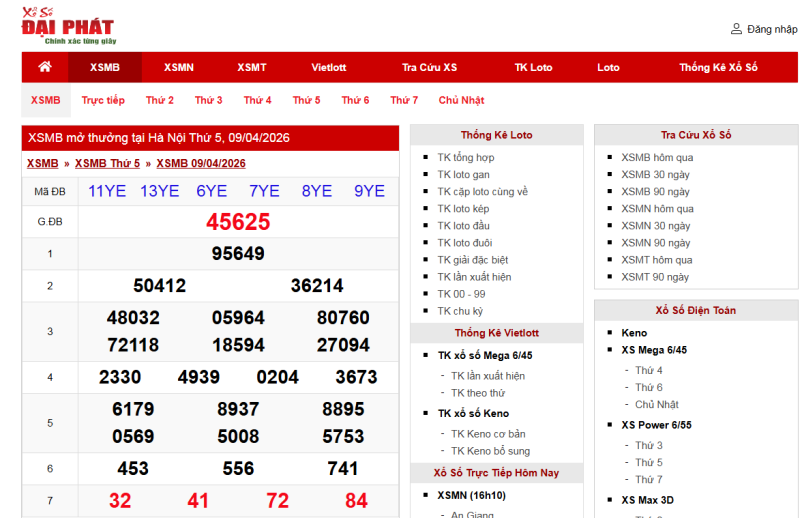
Task: Open XSMB hôm qua link
Action: 657,157
